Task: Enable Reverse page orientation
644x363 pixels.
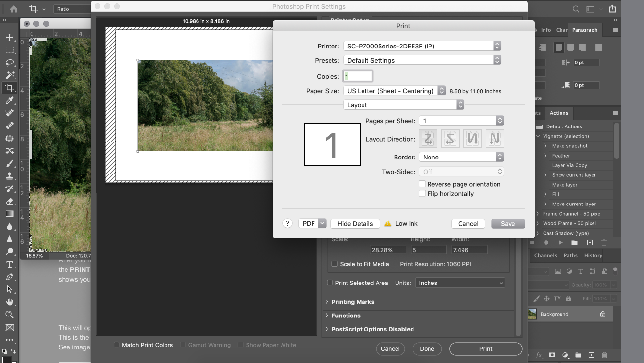Action: click(422, 184)
